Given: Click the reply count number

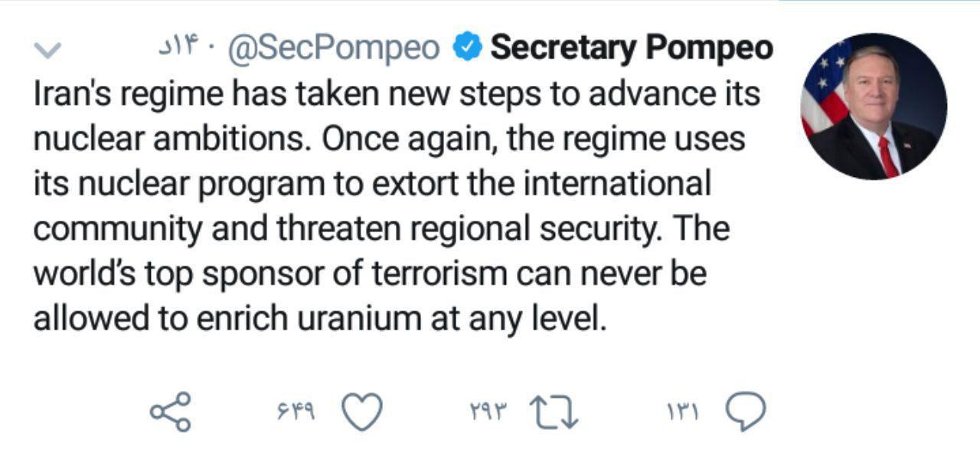Looking at the screenshot, I should point(684,412).
